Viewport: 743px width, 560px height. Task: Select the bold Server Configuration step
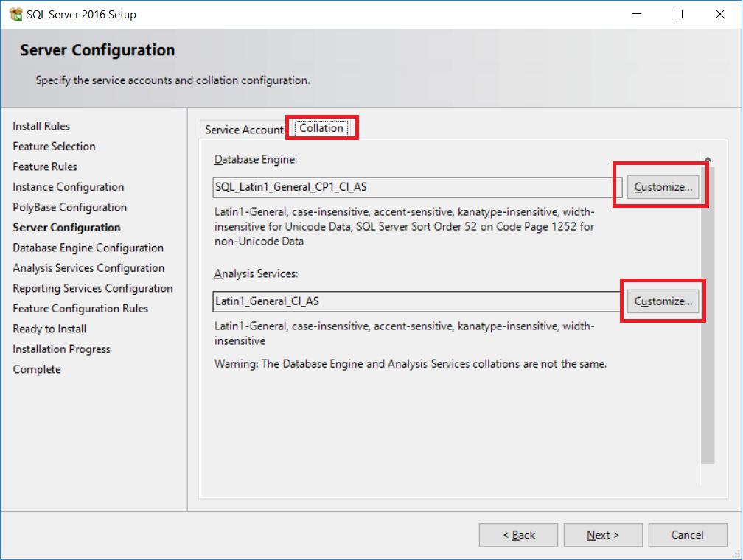(66, 228)
